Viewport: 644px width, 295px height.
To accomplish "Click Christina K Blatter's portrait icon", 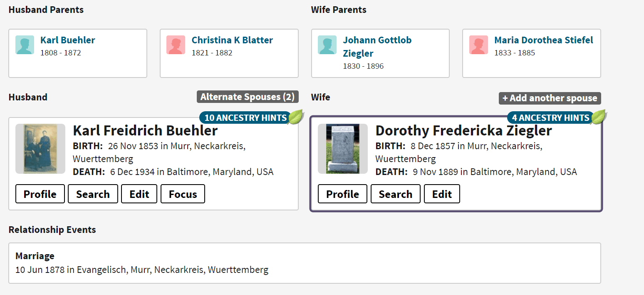I will point(176,45).
